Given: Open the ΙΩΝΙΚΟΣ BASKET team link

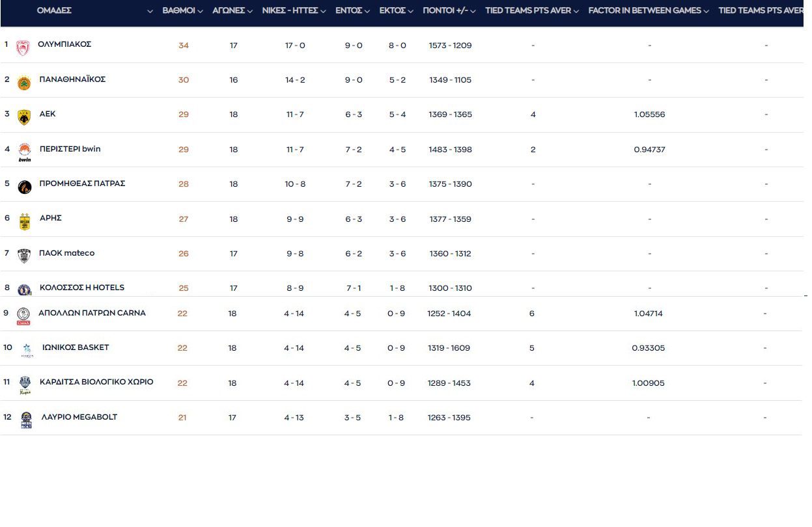Looking at the screenshot, I should tap(76, 347).
